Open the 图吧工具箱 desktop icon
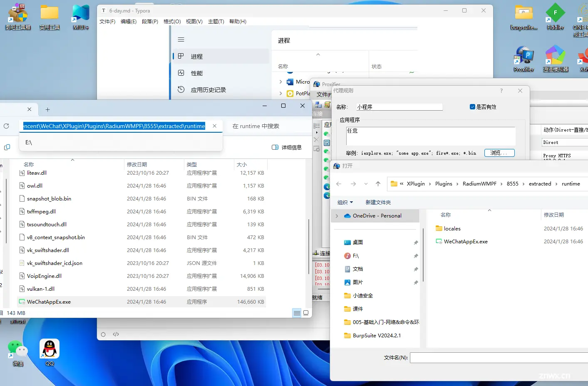 coord(18,17)
